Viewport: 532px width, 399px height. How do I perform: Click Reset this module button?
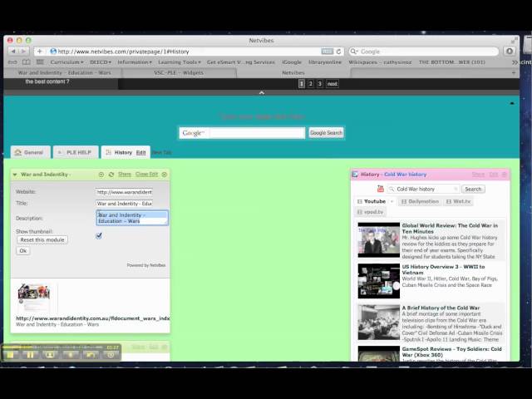click(42, 240)
